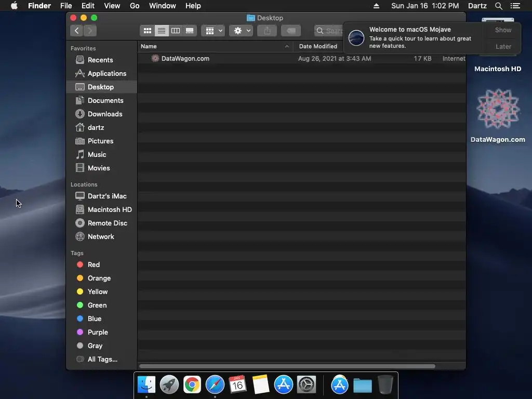532x399 pixels.
Task: Switch Finder to icon view
Action: [147, 31]
